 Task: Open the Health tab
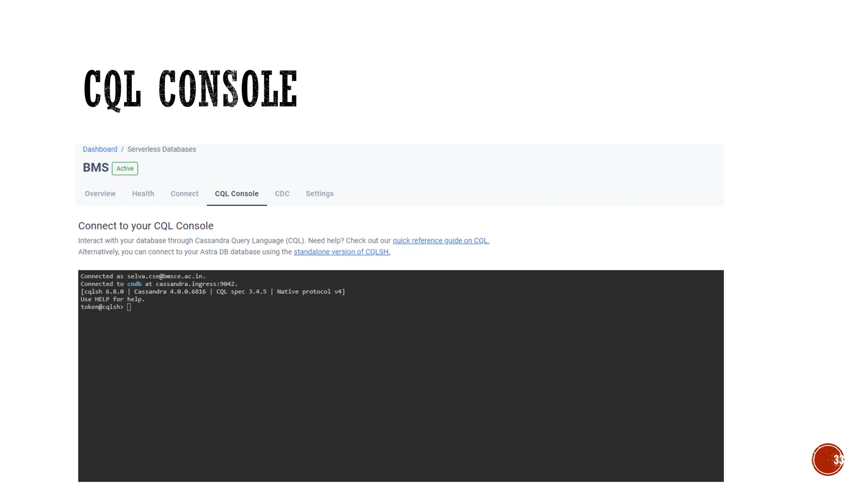point(143,194)
